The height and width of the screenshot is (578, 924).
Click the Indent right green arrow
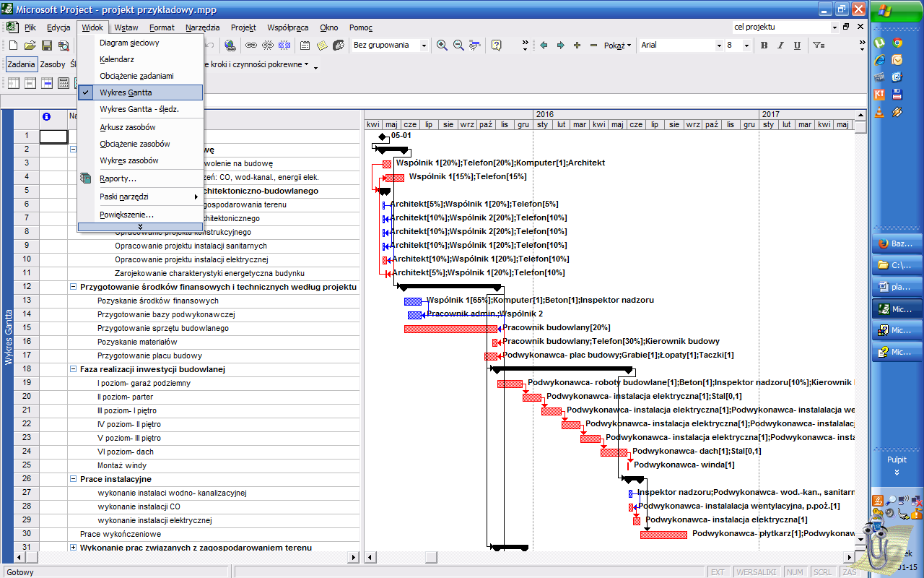point(561,46)
